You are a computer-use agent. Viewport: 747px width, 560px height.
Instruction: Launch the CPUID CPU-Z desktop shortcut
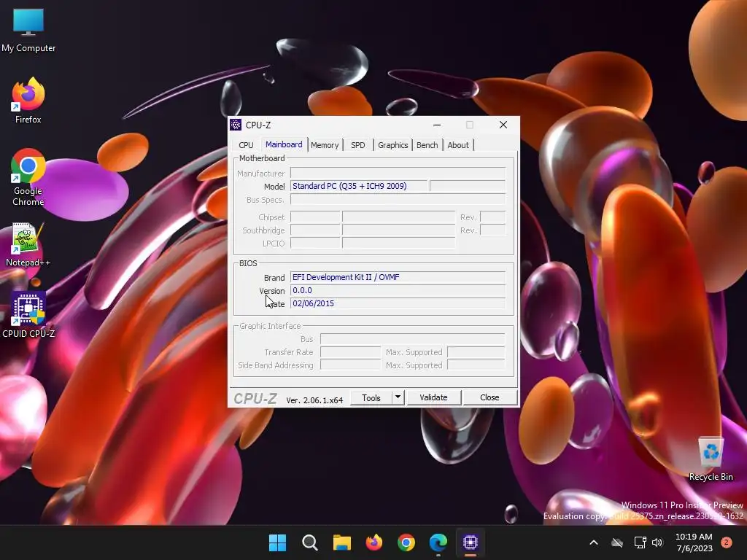(28, 315)
